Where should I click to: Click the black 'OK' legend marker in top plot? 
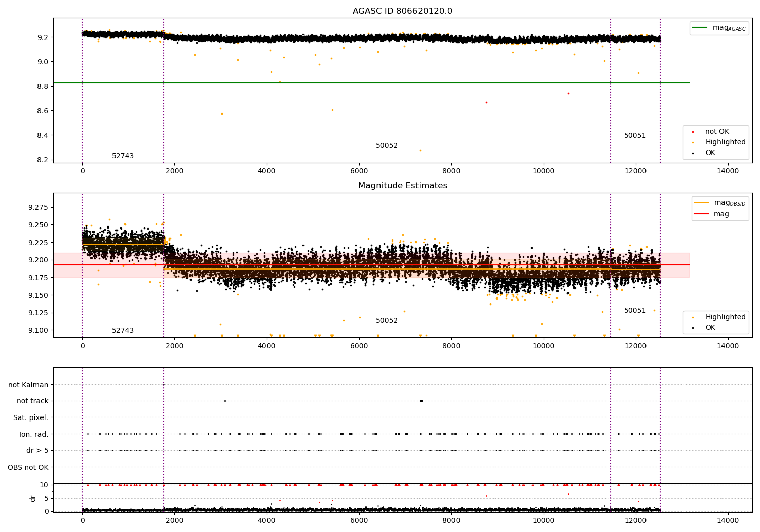point(693,153)
